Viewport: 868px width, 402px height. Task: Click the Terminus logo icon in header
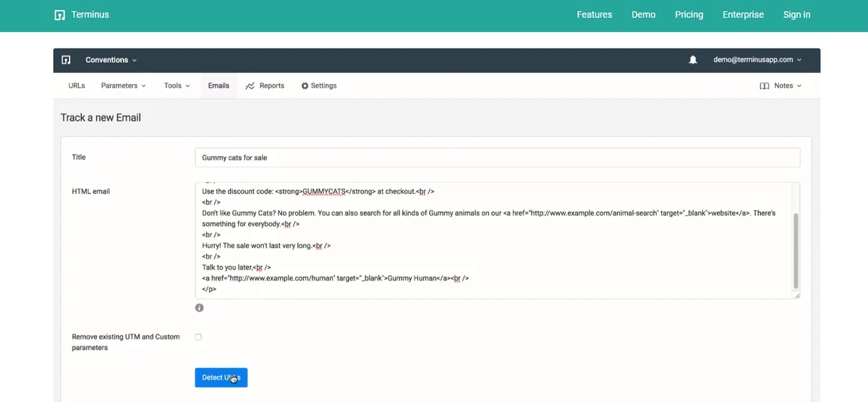click(x=60, y=14)
